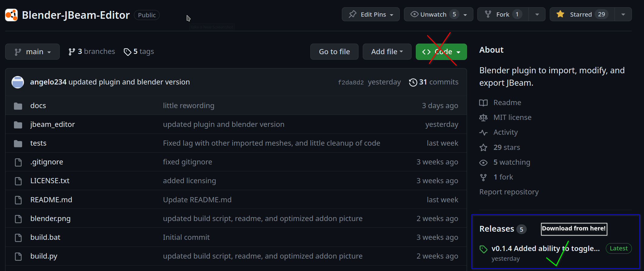This screenshot has height=271, width=644.
Task: Click the jbeam_editor folder icon
Action: [x=18, y=124]
